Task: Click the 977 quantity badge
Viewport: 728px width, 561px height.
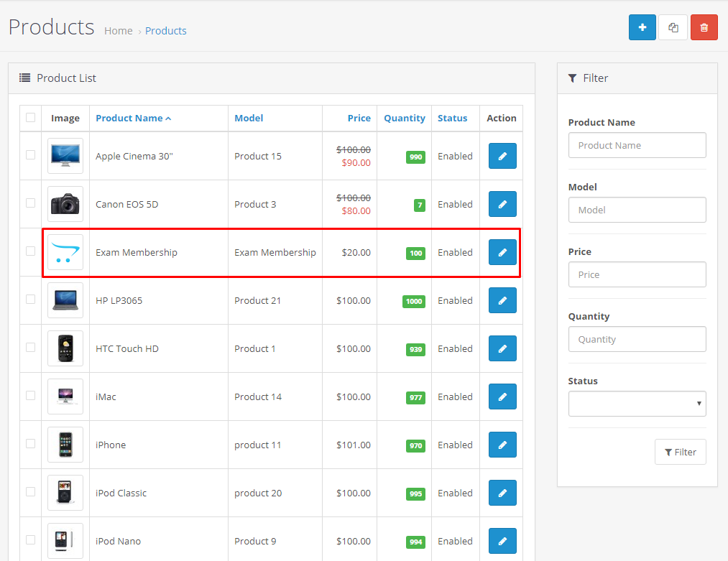Action: coord(415,398)
